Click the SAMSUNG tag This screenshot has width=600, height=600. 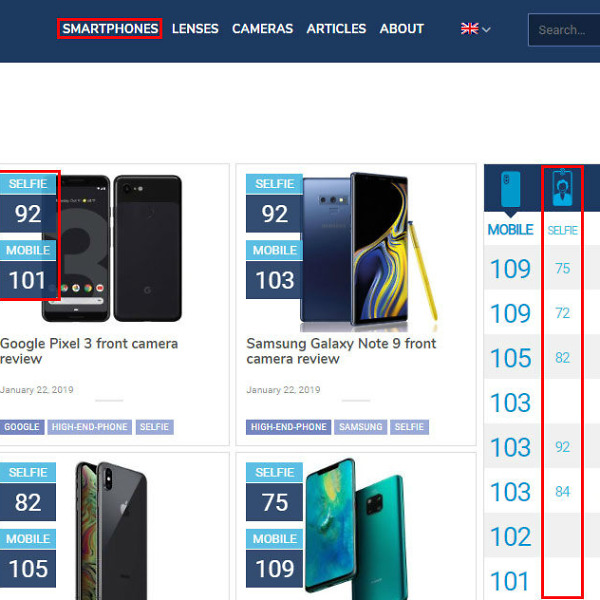click(360, 427)
